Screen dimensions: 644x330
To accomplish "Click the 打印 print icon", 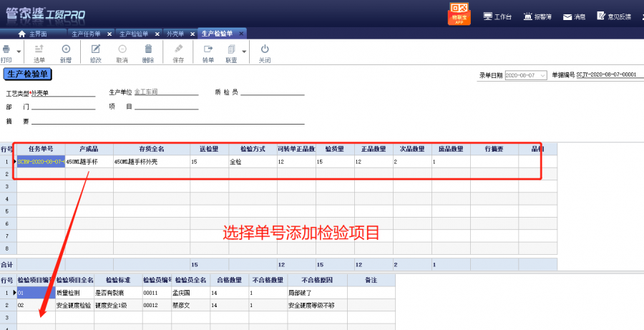I will (6, 49).
